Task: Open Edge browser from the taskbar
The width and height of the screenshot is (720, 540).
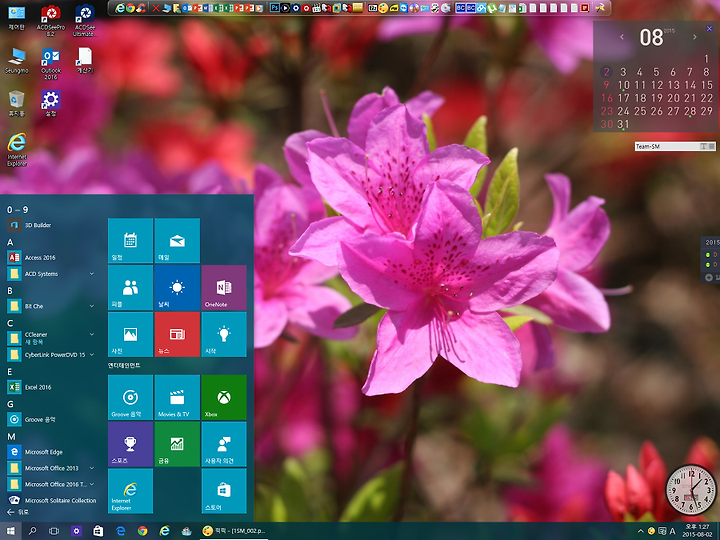Action: coord(121,531)
